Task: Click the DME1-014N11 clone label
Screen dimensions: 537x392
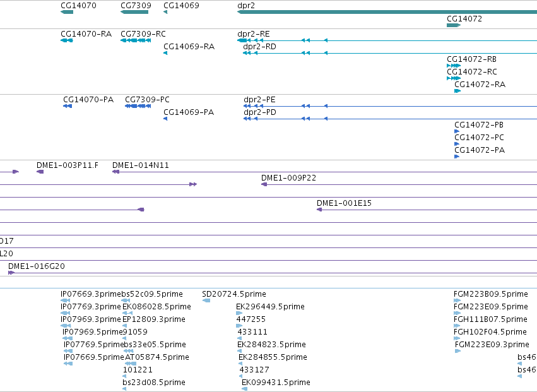Action: click(x=141, y=165)
